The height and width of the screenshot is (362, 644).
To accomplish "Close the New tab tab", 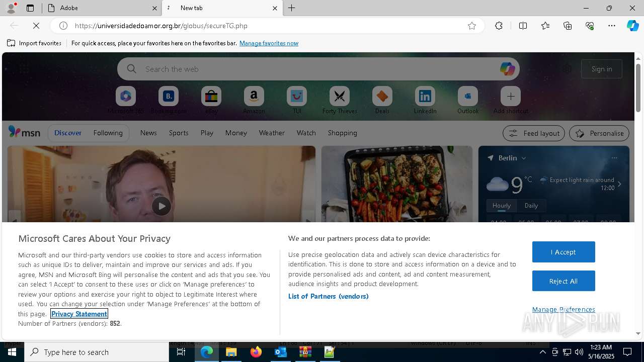I will click(x=275, y=8).
